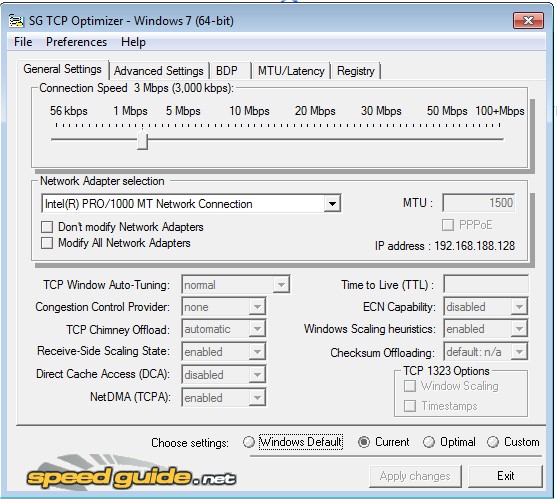
Task: Click the 56 kbps speed label
Action: point(69,111)
